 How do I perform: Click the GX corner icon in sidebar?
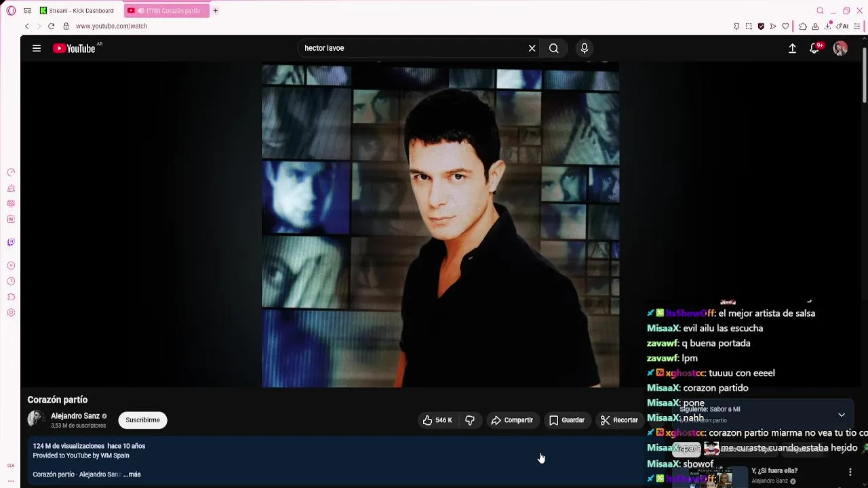(11, 466)
